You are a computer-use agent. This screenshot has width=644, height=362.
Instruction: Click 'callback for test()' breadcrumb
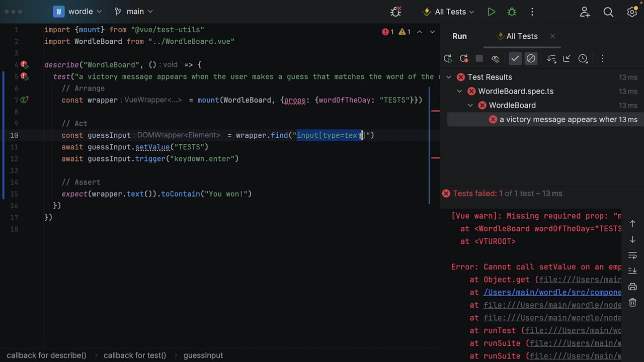pyautogui.click(x=135, y=355)
